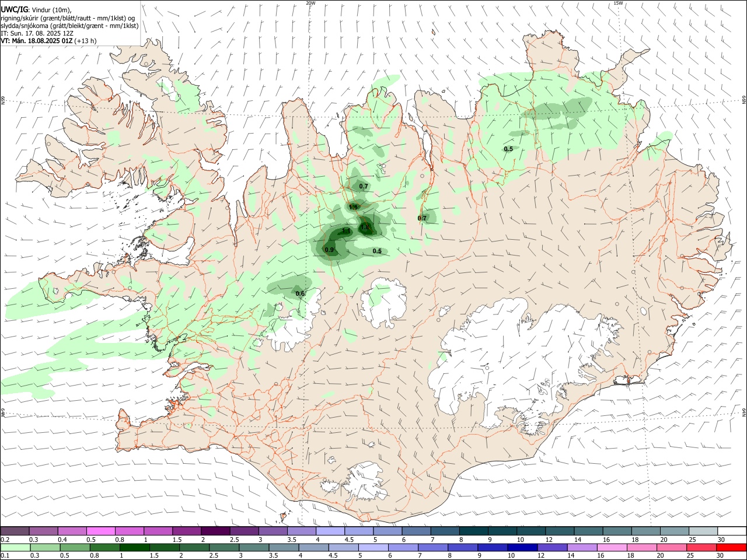Click the light pink swatch between 16 and 18 in rain legend

point(611,548)
